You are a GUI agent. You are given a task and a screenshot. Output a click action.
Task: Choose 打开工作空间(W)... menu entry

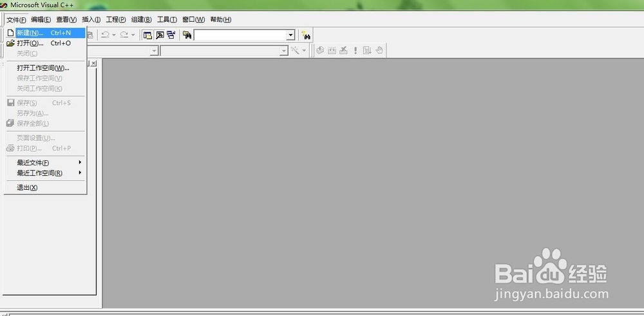coord(45,68)
